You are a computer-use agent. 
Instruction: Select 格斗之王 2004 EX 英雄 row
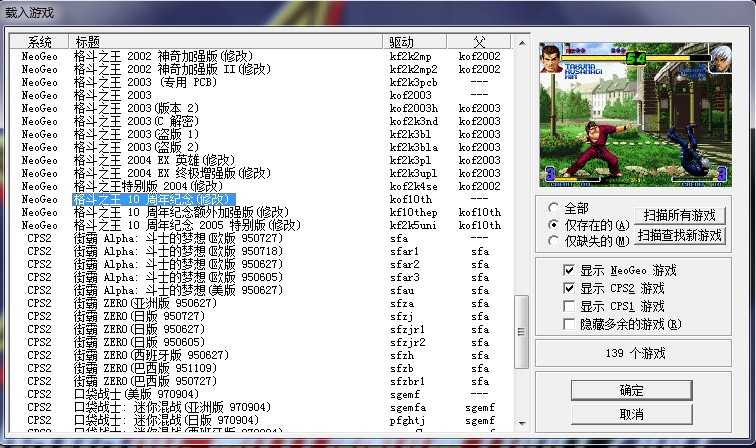click(260, 161)
